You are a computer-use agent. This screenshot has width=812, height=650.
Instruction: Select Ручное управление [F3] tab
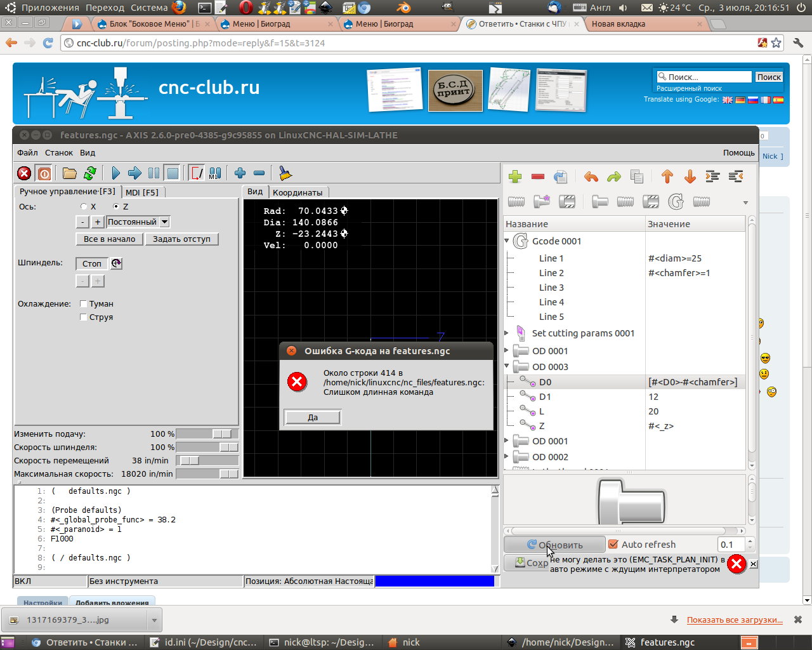[68, 191]
